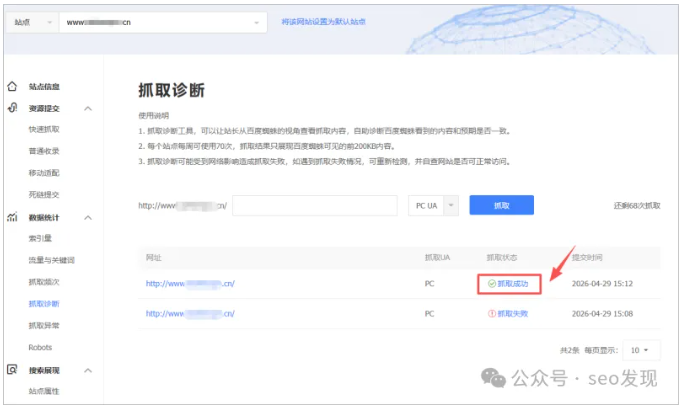Open 站点信息 in sidebar
The image size is (683, 411).
coord(44,87)
